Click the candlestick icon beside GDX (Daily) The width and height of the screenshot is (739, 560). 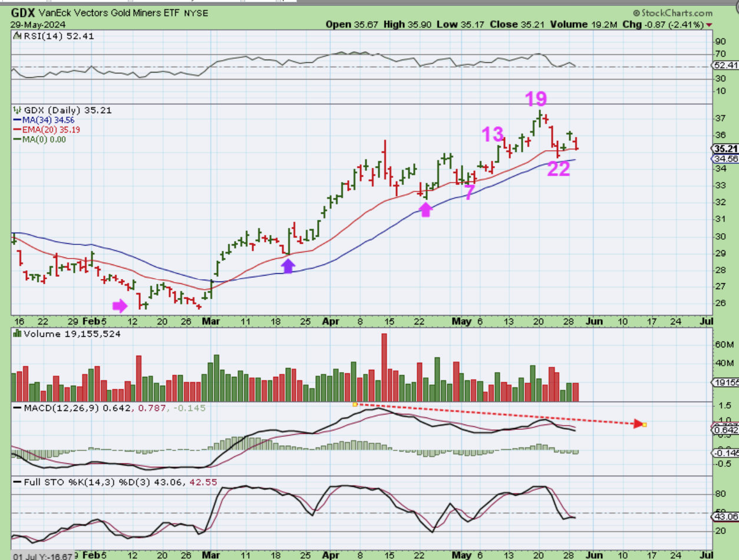click(x=17, y=110)
